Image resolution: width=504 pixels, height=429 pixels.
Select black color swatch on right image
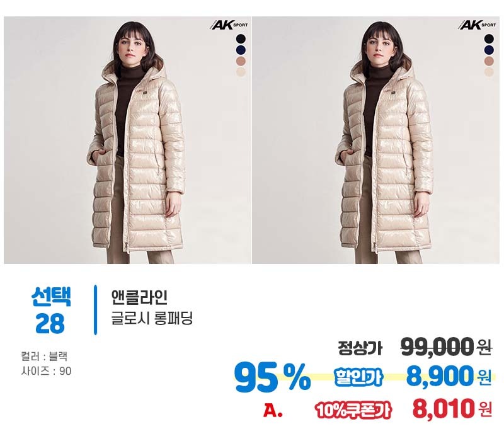tap(489, 39)
